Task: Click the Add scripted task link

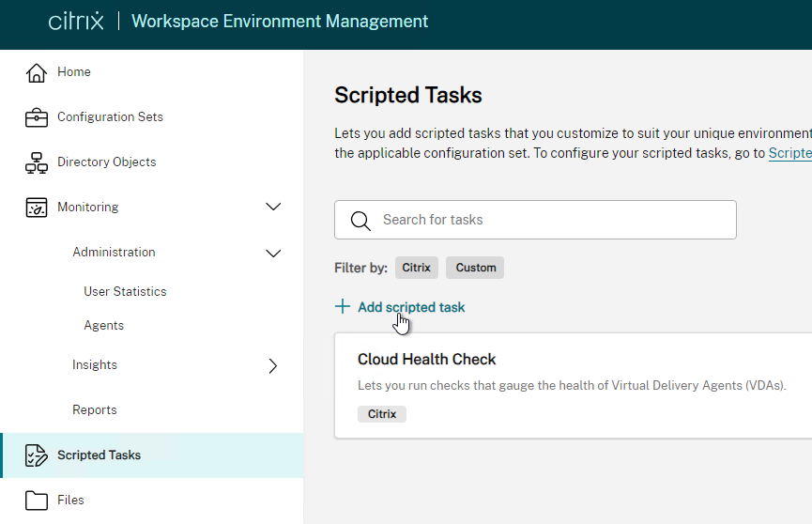Action: 411,307
